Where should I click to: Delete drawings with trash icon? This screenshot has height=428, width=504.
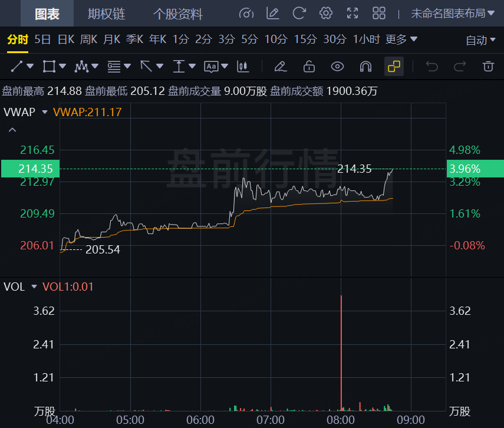coord(488,67)
